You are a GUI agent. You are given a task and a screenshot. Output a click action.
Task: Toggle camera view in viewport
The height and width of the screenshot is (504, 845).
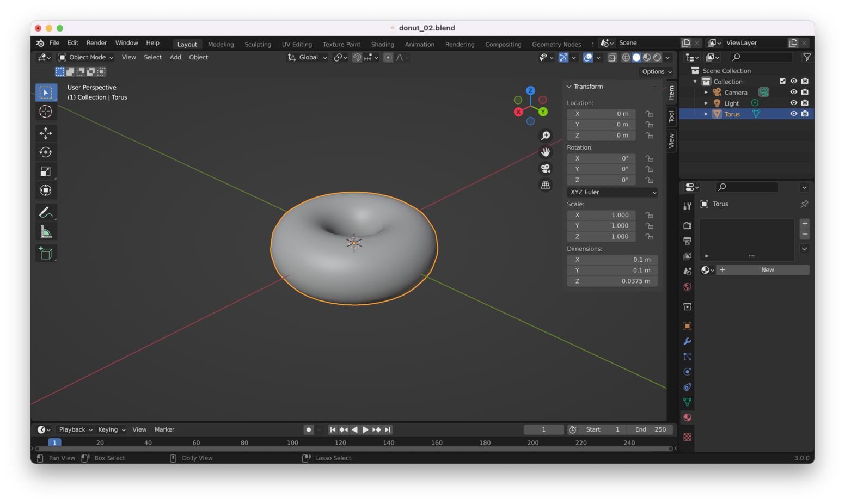click(545, 169)
